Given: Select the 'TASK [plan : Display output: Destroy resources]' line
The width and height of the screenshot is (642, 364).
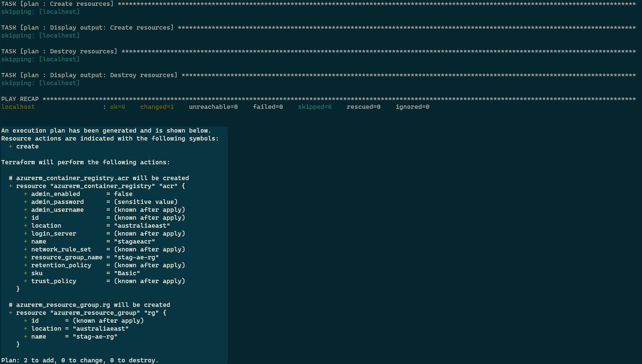Looking at the screenshot, I should pyautogui.click(x=89, y=75).
